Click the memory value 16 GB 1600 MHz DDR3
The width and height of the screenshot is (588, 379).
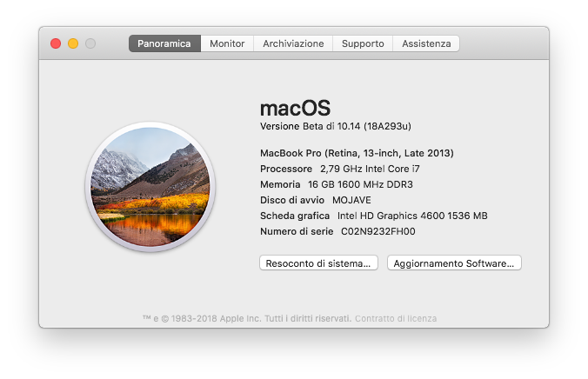(360, 184)
